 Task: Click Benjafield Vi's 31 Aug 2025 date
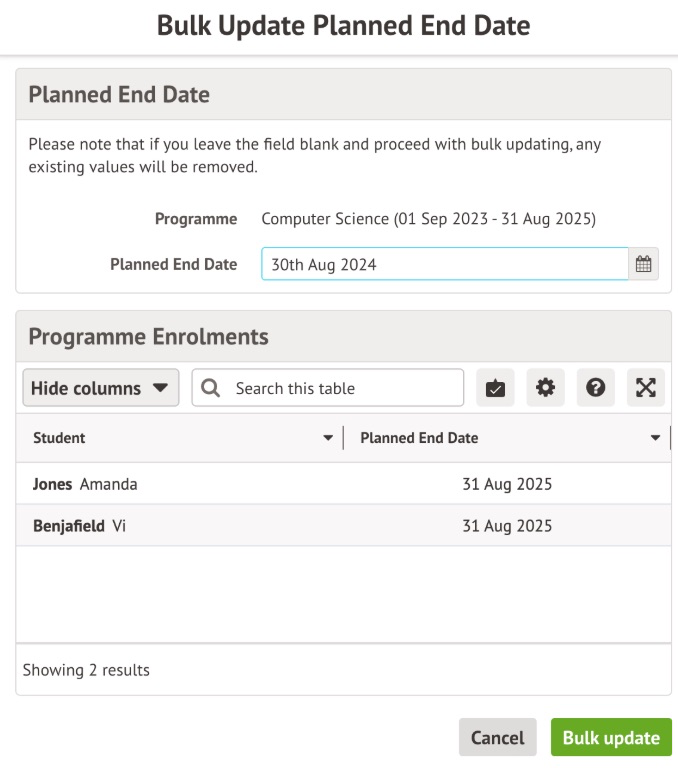(507, 526)
